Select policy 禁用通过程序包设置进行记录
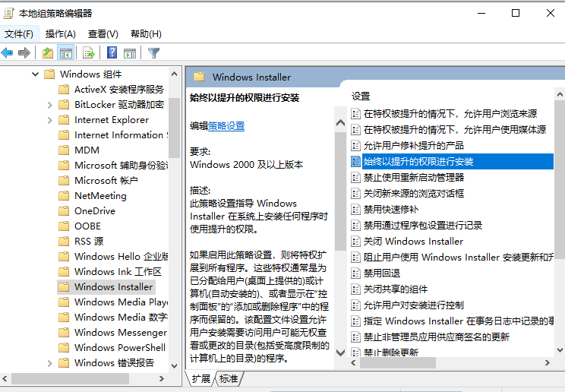The height and width of the screenshot is (392, 565). point(417,225)
